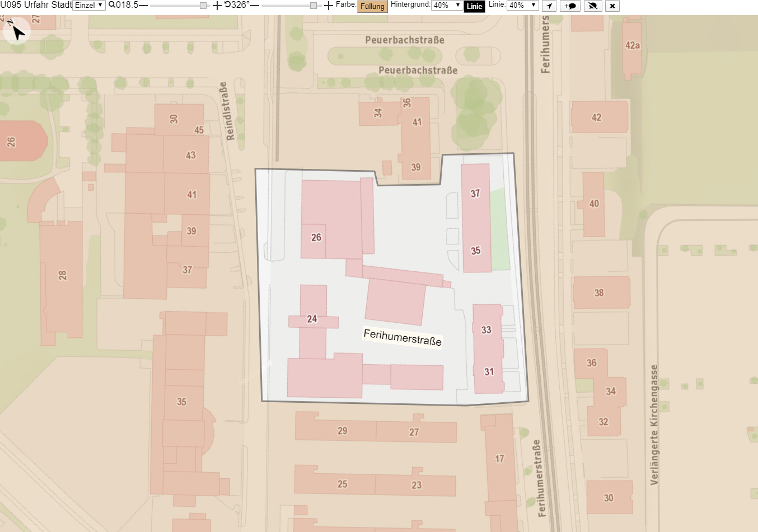Screen dimensions: 758x532
Task: Decrease zoom with the minus button
Action: coord(143,5)
